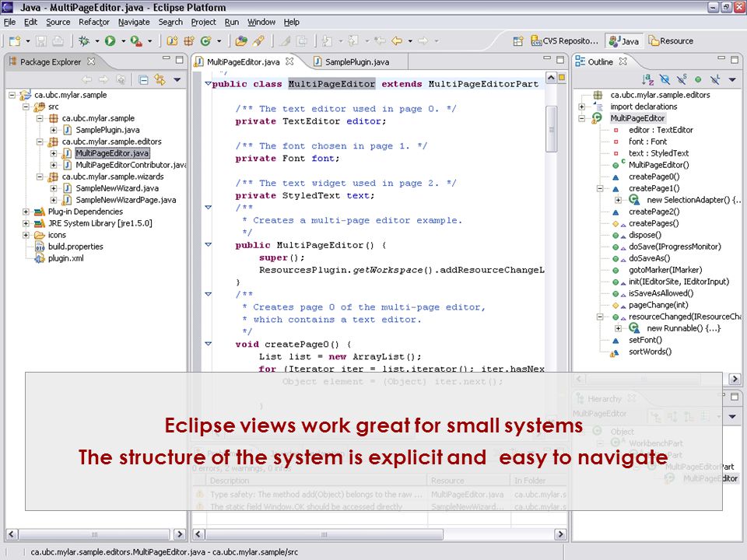Fold the 'Creates page 0' Javadoc comment
Viewport: 747px width, 560px height.
tap(209, 294)
